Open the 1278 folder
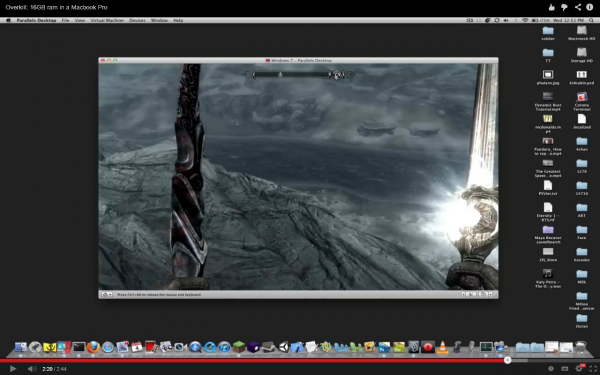Screen dimensions: 600x375 [582, 166]
